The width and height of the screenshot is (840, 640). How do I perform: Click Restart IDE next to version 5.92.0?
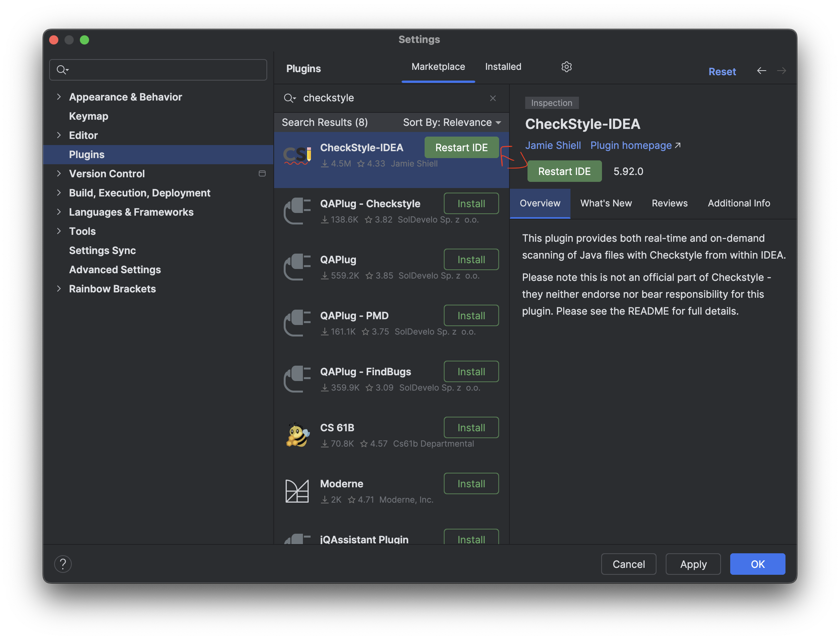pyautogui.click(x=564, y=172)
